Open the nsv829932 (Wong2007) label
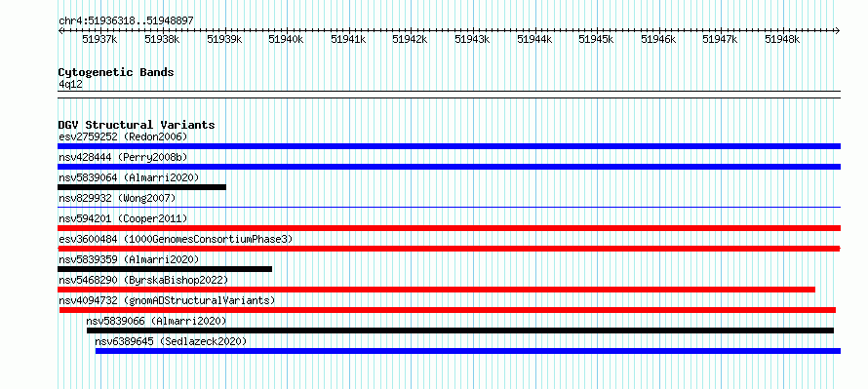This screenshot has height=389, width=868. click(117, 198)
